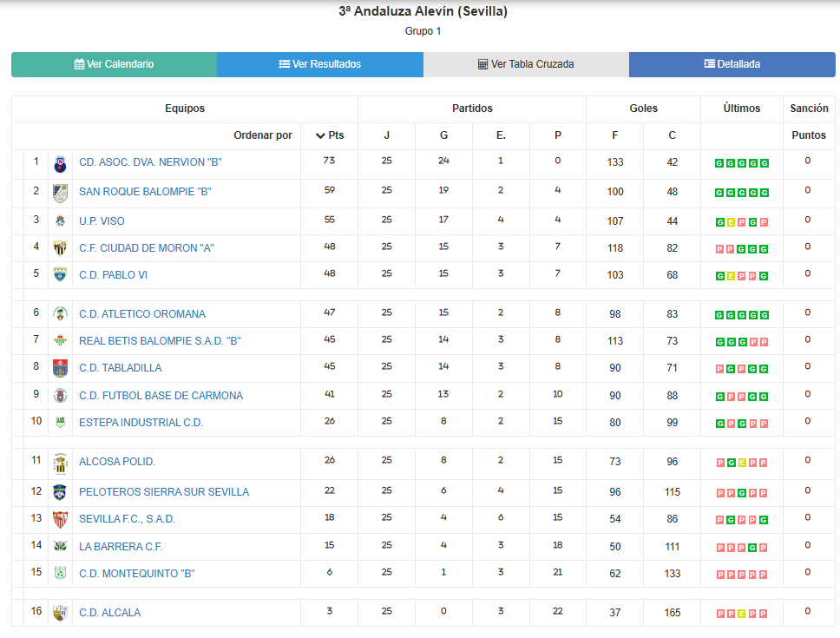Viewport: 840px width, 638px height.
Task: Click the C.D. ALCALA team crest
Action: [61, 612]
